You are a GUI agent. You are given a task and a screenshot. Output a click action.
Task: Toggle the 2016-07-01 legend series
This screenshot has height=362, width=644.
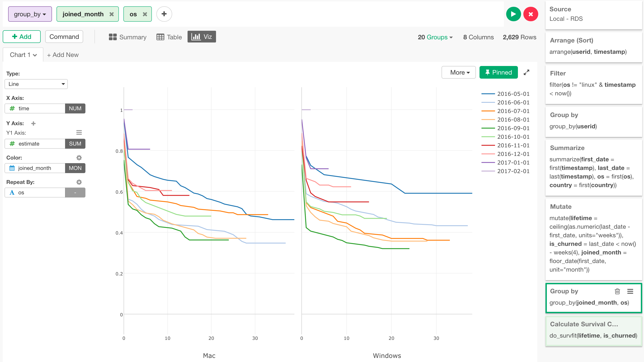point(505,111)
